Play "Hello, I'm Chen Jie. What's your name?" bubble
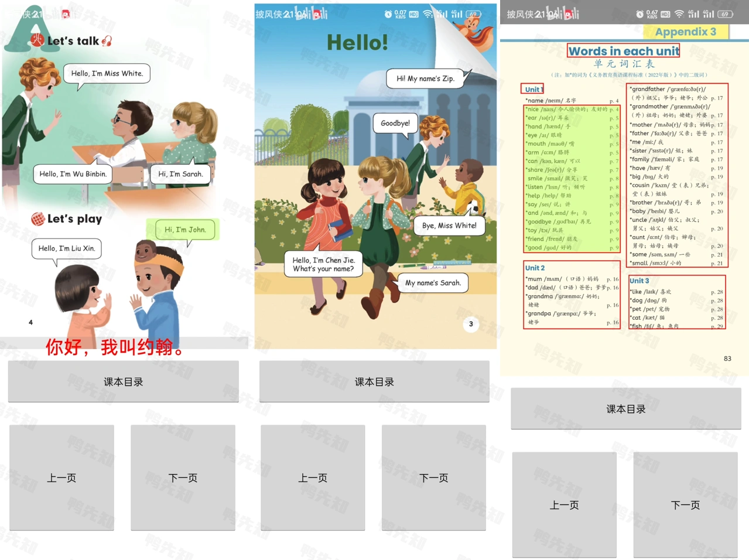The width and height of the screenshot is (749, 560). (323, 264)
